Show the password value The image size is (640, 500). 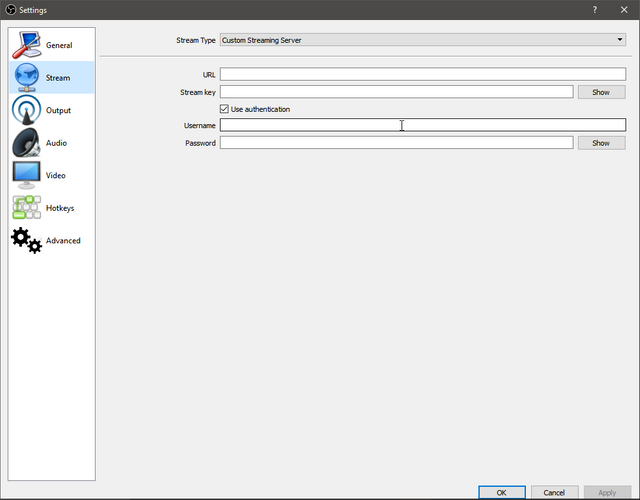601,143
